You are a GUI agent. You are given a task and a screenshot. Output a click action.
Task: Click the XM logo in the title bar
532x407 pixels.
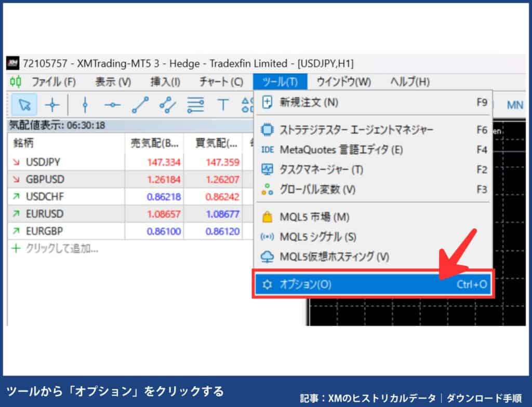14,63
